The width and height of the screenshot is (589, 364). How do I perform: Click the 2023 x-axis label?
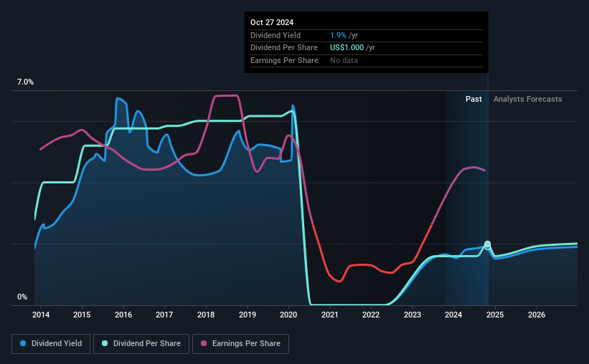(x=413, y=315)
